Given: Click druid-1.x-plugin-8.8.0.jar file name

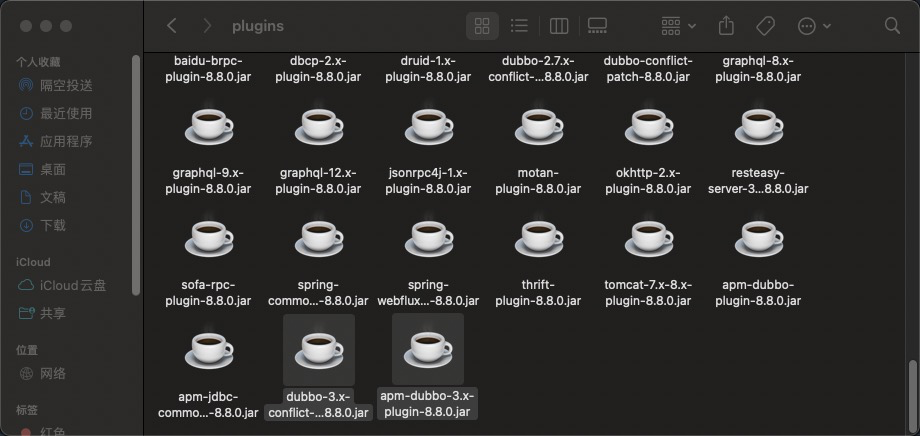Looking at the screenshot, I should coord(428,69).
